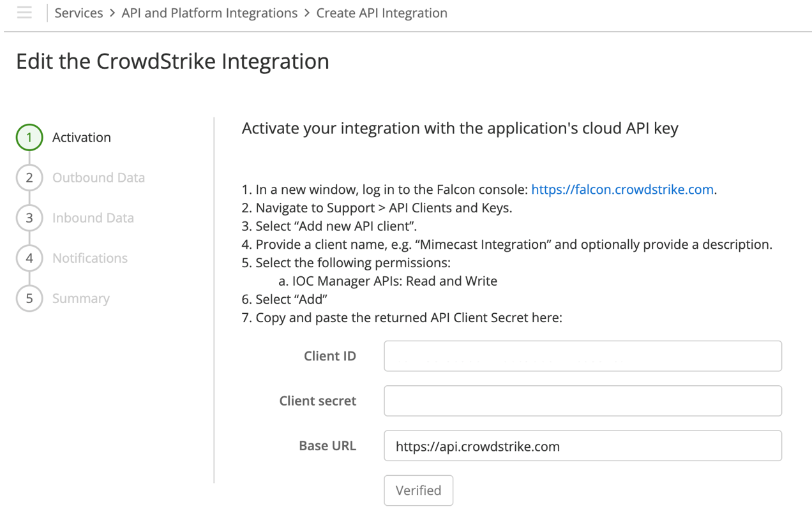The width and height of the screenshot is (812, 516).
Task: Click inside the Client ID field
Action: coord(582,355)
